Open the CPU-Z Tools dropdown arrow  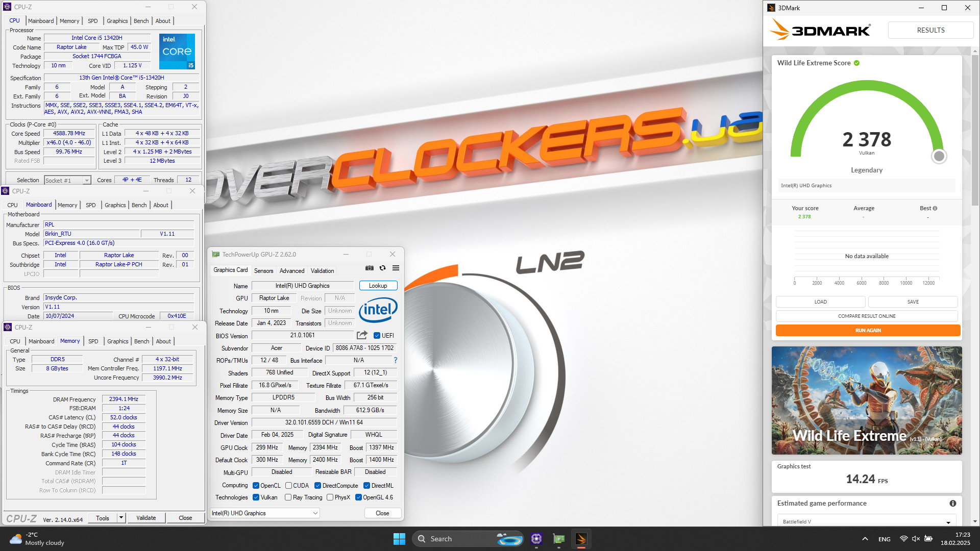click(121, 518)
